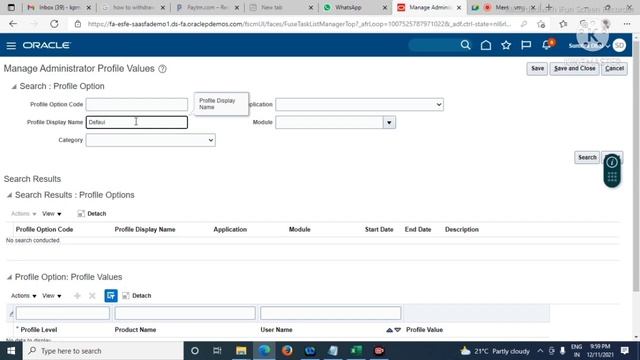Sort descending on User Name column
Screen dimensions: 640x360
point(398,330)
